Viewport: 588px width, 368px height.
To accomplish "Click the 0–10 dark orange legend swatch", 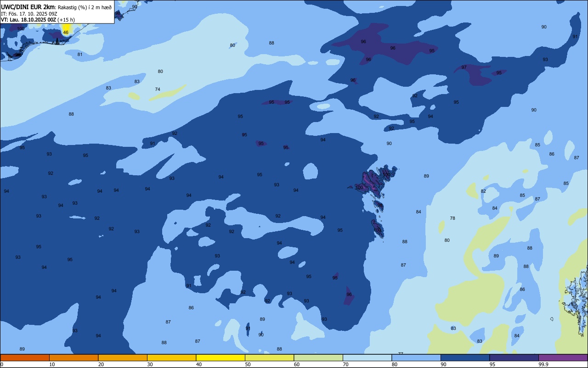I will [25, 357].
